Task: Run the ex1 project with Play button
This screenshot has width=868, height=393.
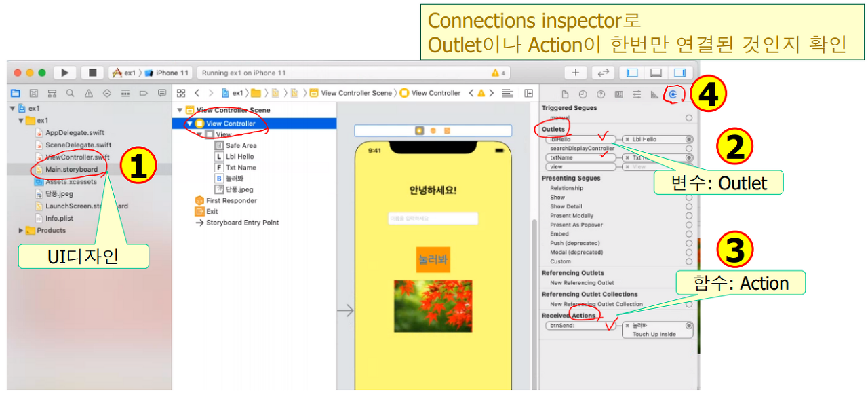Action: coord(64,73)
